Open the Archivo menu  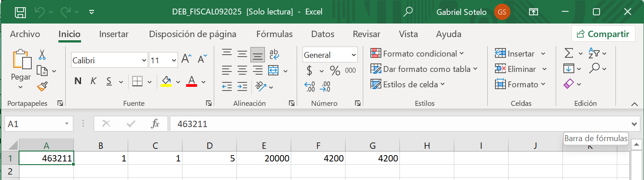click(x=25, y=34)
